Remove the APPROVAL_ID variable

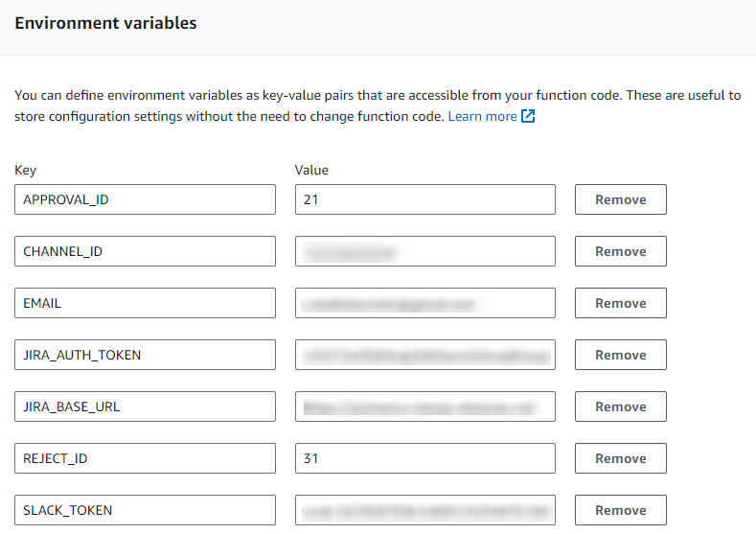click(620, 199)
